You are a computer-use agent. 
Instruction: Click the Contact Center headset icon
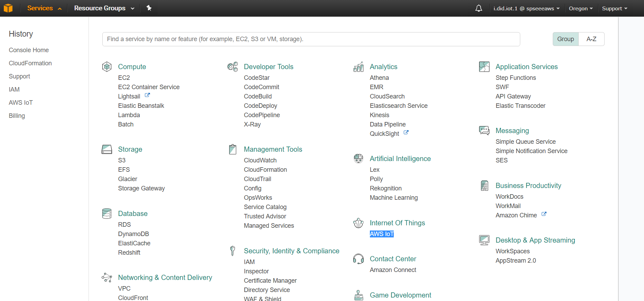(358, 259)
